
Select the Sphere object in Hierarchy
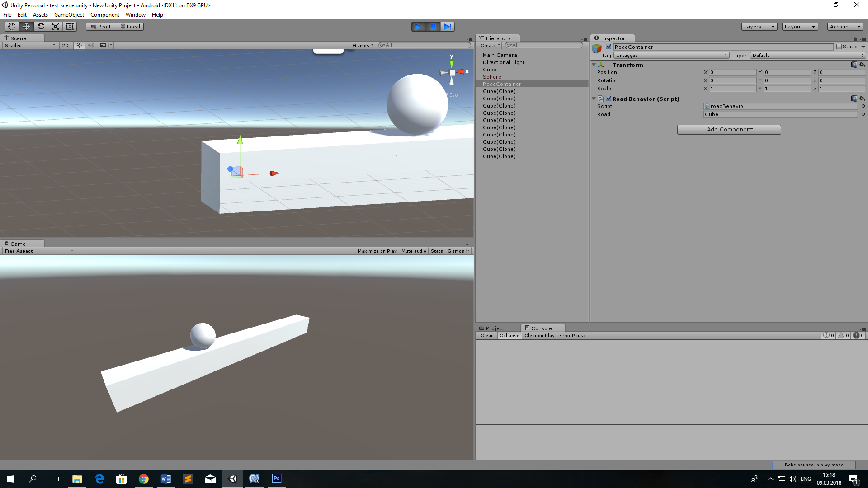491,76
